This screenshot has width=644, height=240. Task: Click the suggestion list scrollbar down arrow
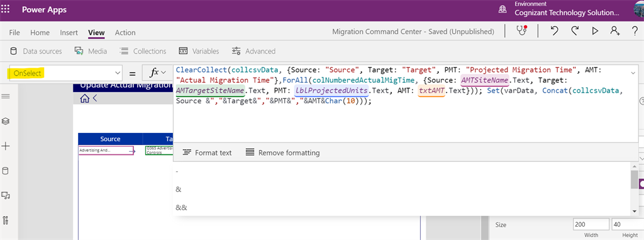(635, 211)
